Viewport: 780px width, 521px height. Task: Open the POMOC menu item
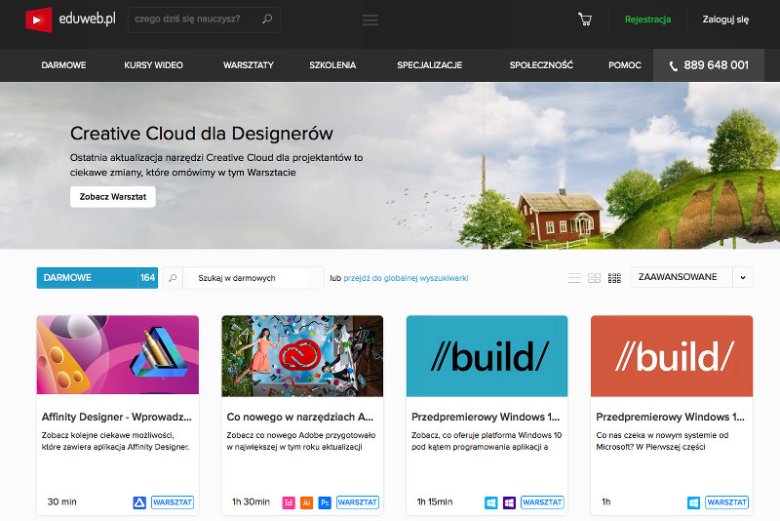point(624,65)
